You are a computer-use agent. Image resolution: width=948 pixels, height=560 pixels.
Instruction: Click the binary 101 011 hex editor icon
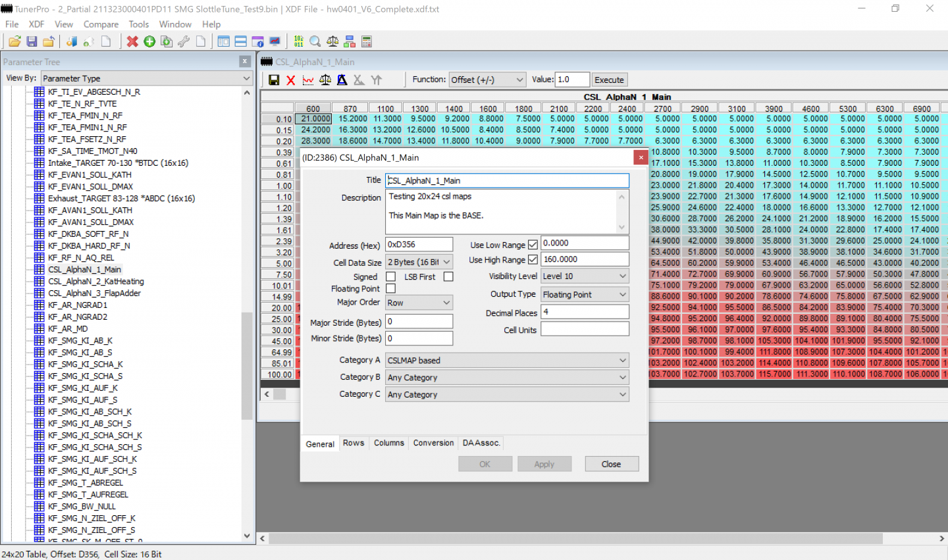[299, 41]
